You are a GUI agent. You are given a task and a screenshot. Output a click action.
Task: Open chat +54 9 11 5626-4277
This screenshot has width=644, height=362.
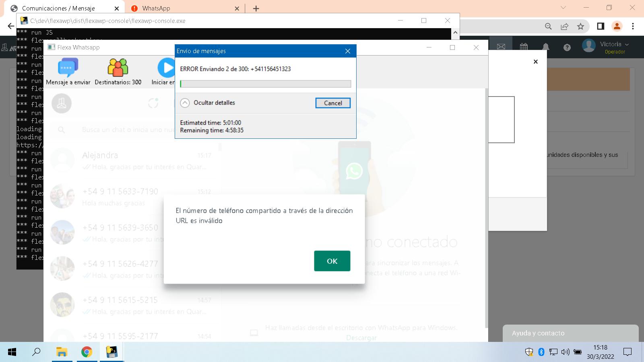132,269
